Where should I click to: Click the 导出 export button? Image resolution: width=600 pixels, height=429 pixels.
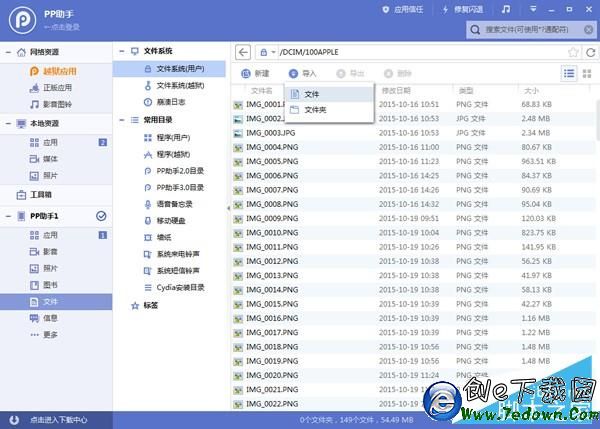tap(350, 73)
